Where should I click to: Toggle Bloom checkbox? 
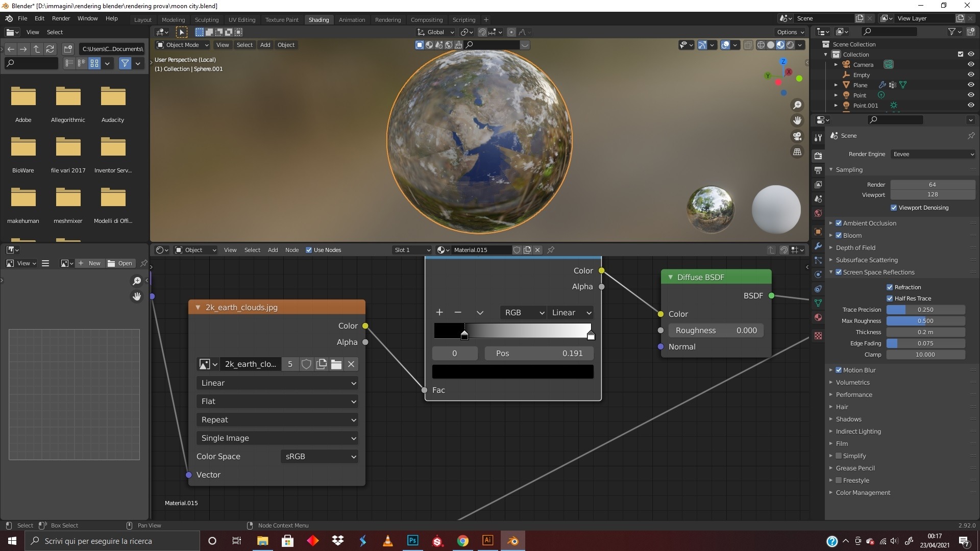(x=839, y=235)
